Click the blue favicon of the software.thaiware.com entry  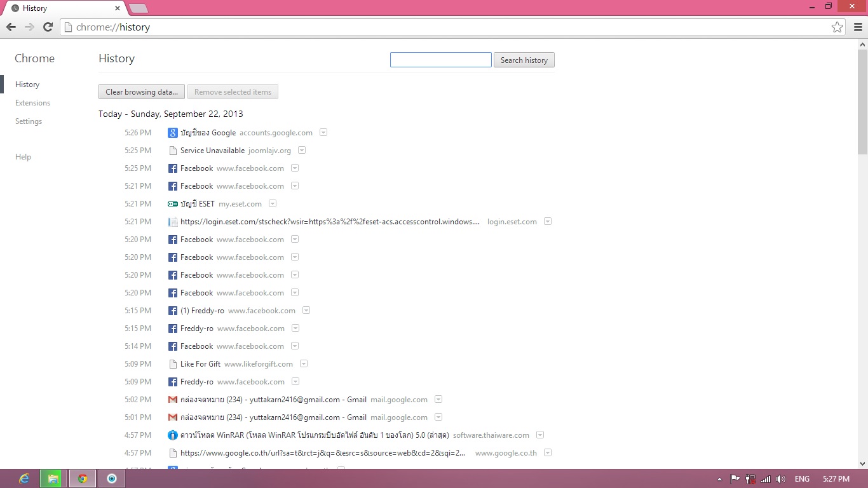point(172,435)
